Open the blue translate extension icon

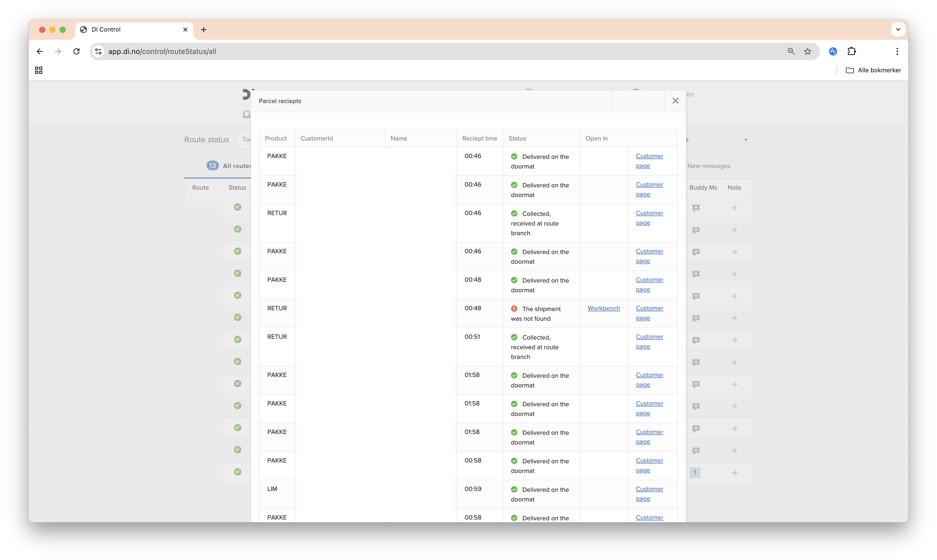click(x=833, y=51)
